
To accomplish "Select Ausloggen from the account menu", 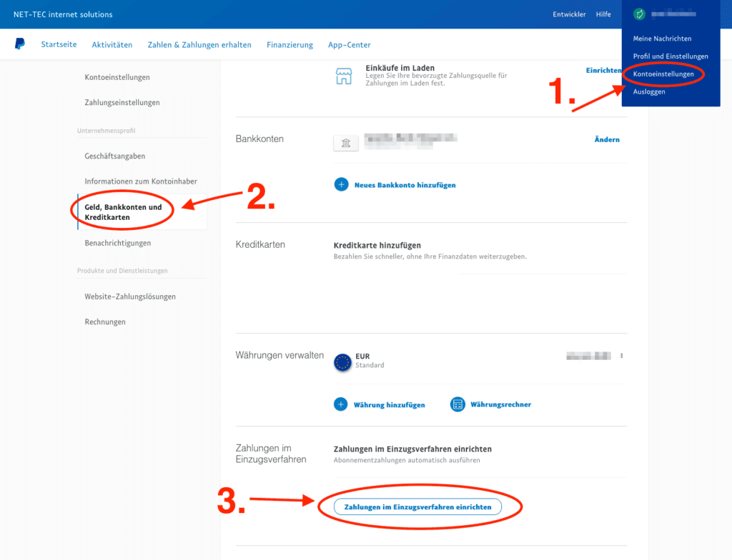I will [x=648, y=91].
